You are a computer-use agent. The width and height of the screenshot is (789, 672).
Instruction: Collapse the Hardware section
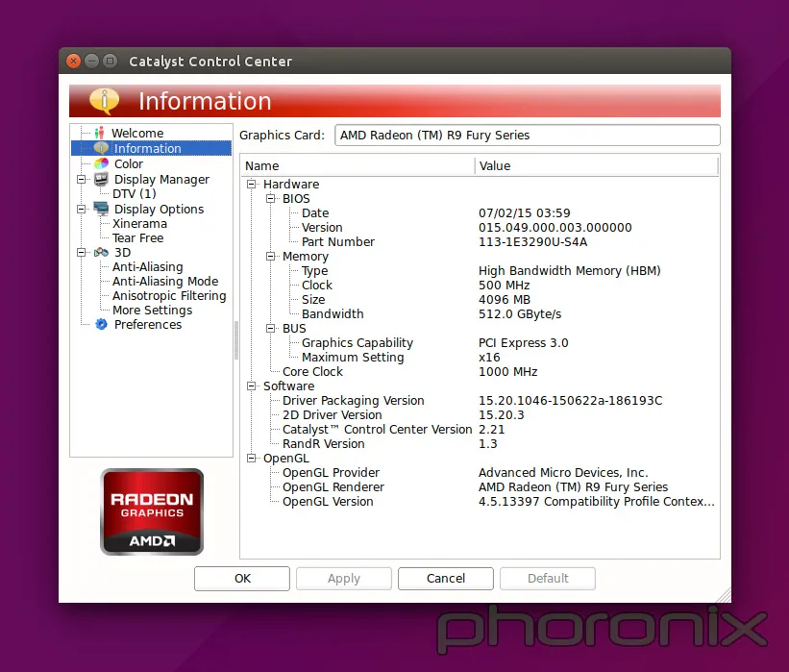pyautogui.click(x=251, y=185)
